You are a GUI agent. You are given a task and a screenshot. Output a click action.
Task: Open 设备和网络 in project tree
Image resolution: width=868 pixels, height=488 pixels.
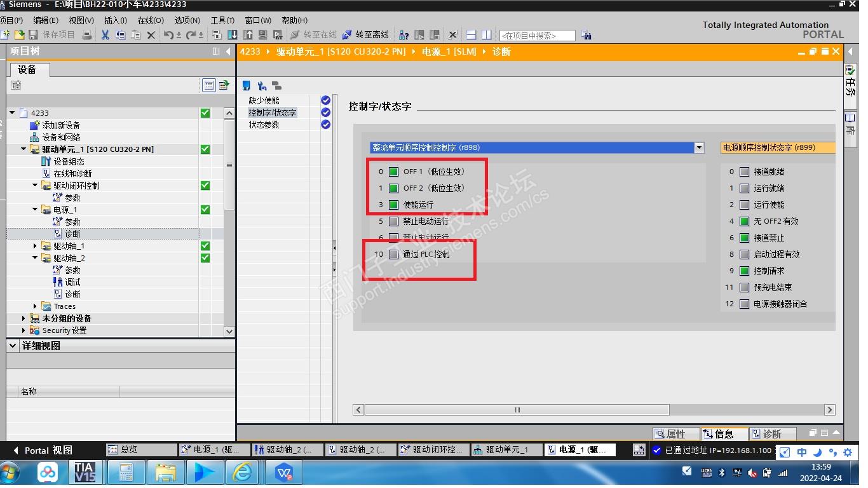pyautogui.click(x=61, y=137)
